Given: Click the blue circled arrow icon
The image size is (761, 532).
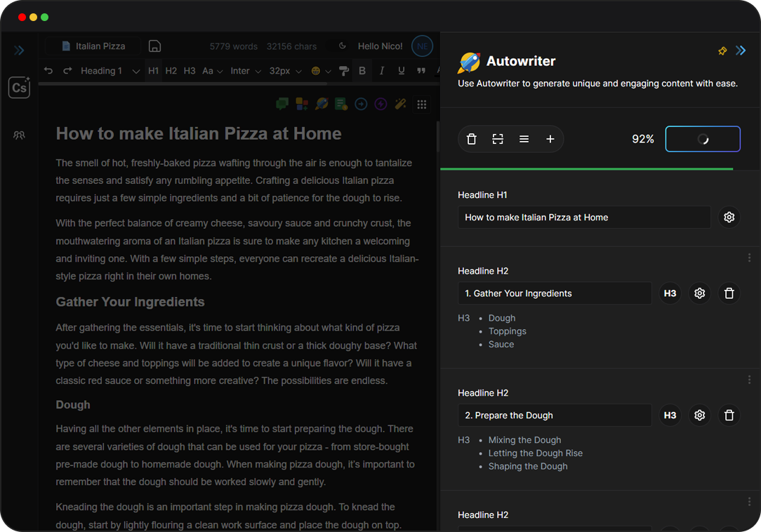Looking at the screenshot, I should [x=361, y=104].
